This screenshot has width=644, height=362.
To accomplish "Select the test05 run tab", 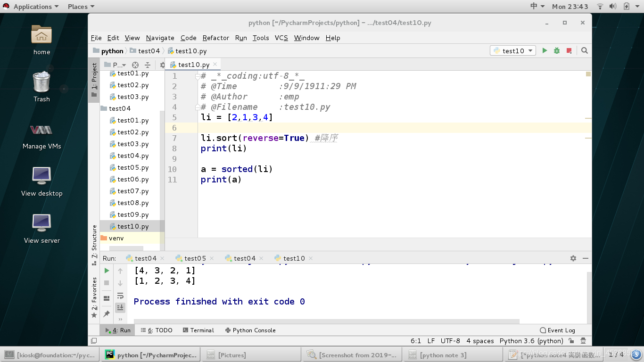I will pyautogui.click(x=195, y=258).
